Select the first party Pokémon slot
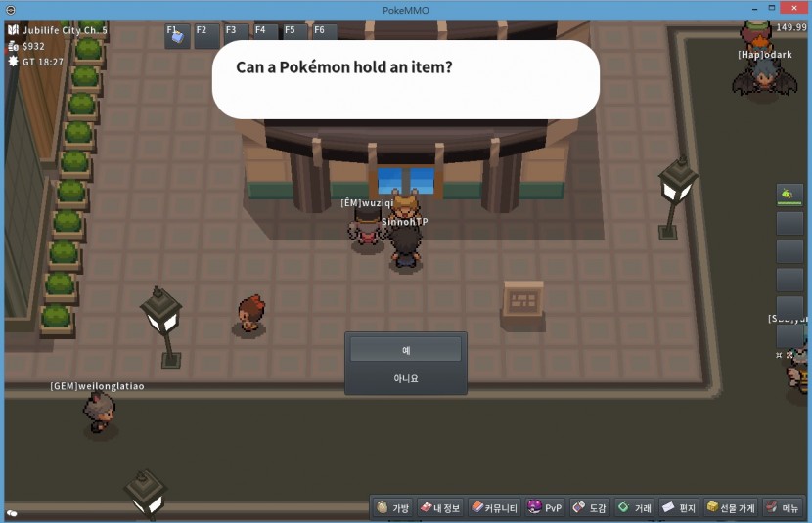812x523 pixels. click(789, 196)
